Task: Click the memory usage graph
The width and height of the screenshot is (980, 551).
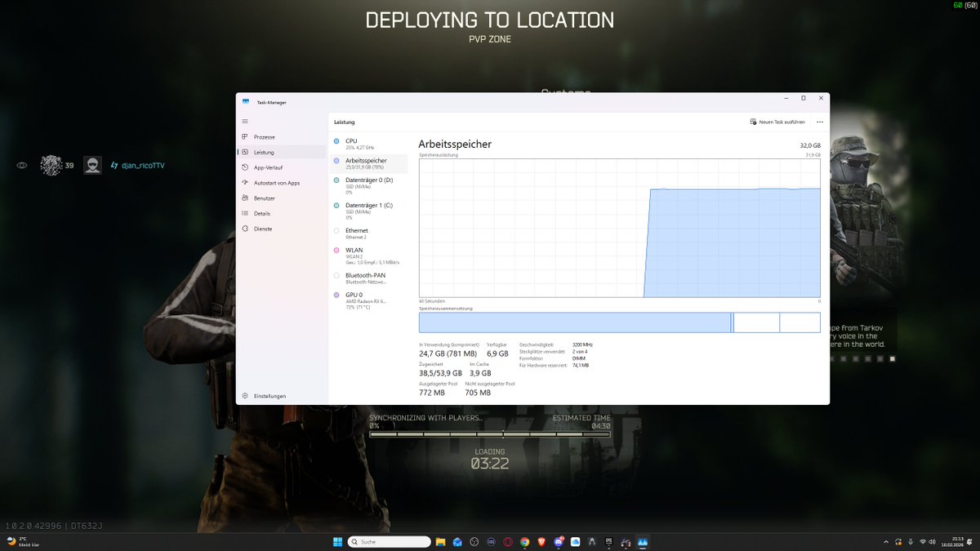Action: [619, 228]
